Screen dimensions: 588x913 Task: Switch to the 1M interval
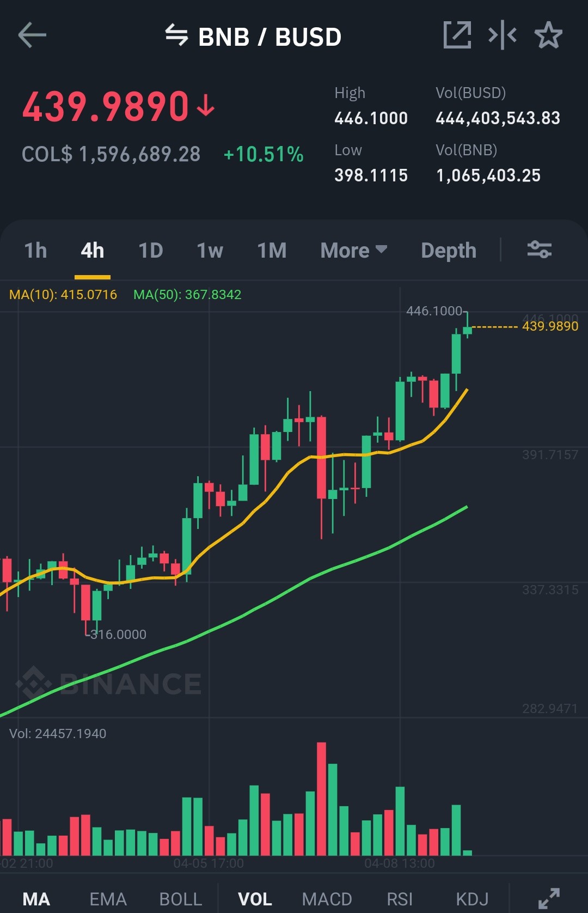click(272, 251)
